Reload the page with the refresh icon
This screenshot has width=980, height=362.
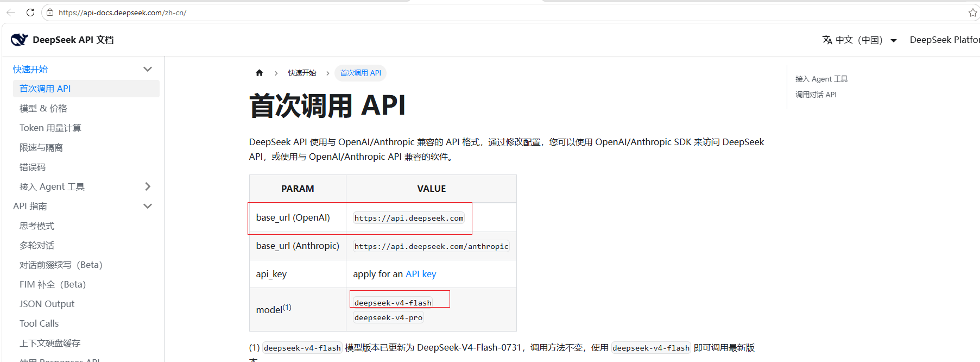click(x=30, y=13)
